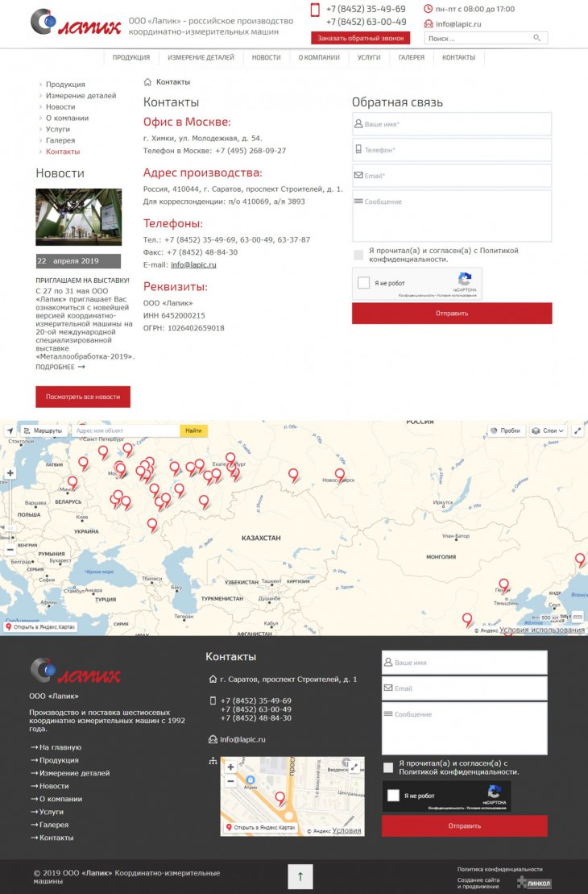Click the search magnifier icon
Screen dimensions: 588x894
(537, 38)
